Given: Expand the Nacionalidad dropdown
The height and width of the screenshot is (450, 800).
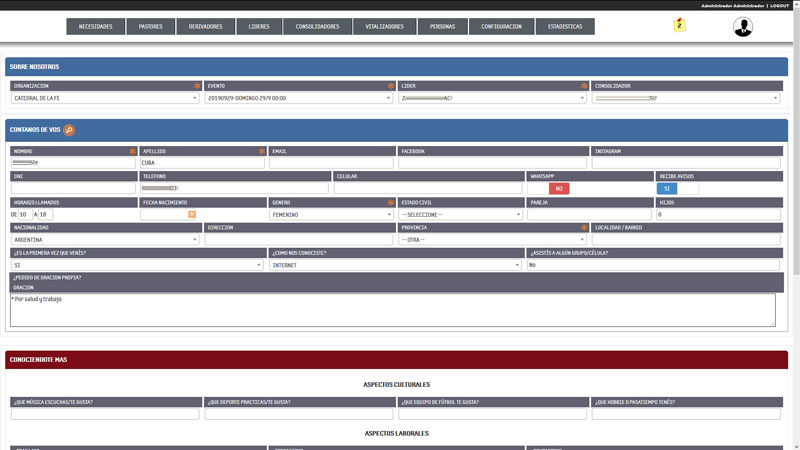Looking at the screenshot, I should (105, 240).
